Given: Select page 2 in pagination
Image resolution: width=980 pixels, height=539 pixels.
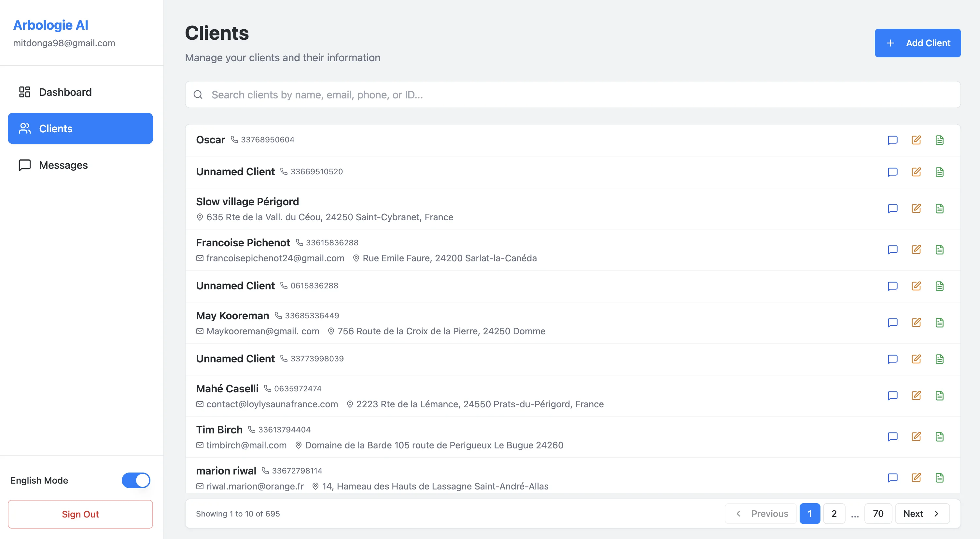Looking at the screenshot, I should (x=833, y=514).
